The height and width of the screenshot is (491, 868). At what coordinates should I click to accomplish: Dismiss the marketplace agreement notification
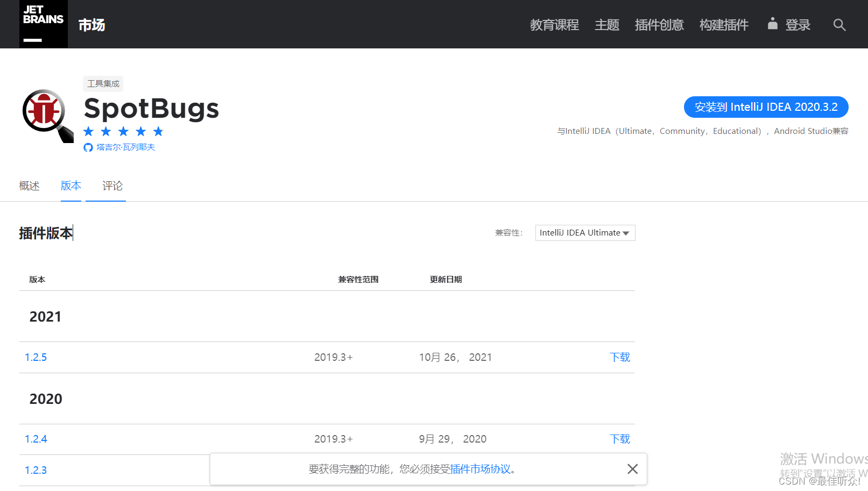[x=632, y=469]
